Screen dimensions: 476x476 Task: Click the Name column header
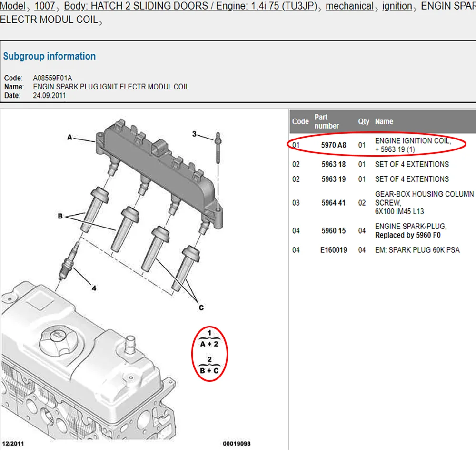tap(384, 121)
